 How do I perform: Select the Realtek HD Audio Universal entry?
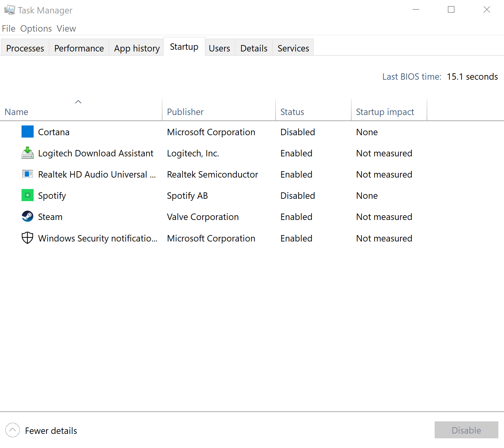pyautogui.click(x=97, y=175)
